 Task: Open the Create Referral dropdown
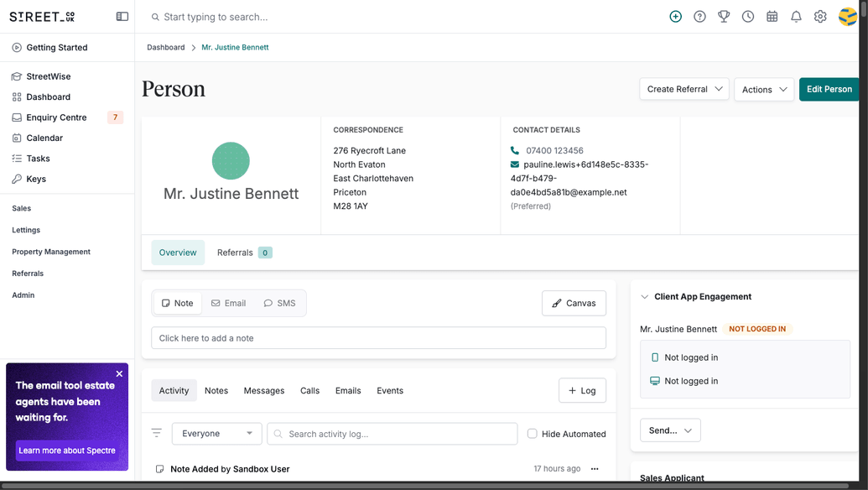tap(684, 89)
